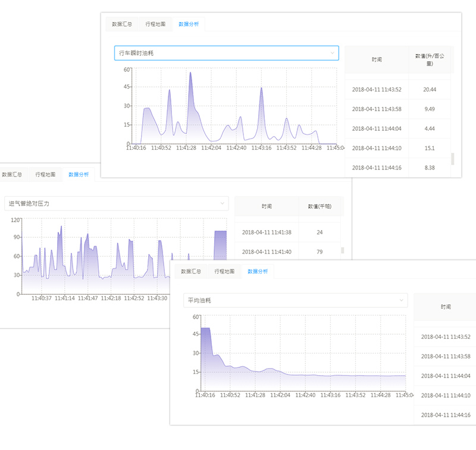Select 数据分析 tab above 平均油耗 selector
This screenshot has height=450, width=476.
(258, 271)
